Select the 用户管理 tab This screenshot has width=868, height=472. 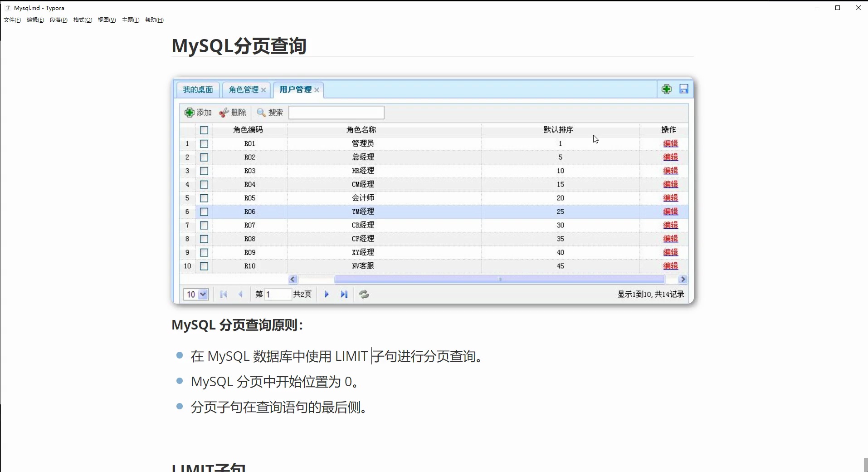(x=295, y=90)
